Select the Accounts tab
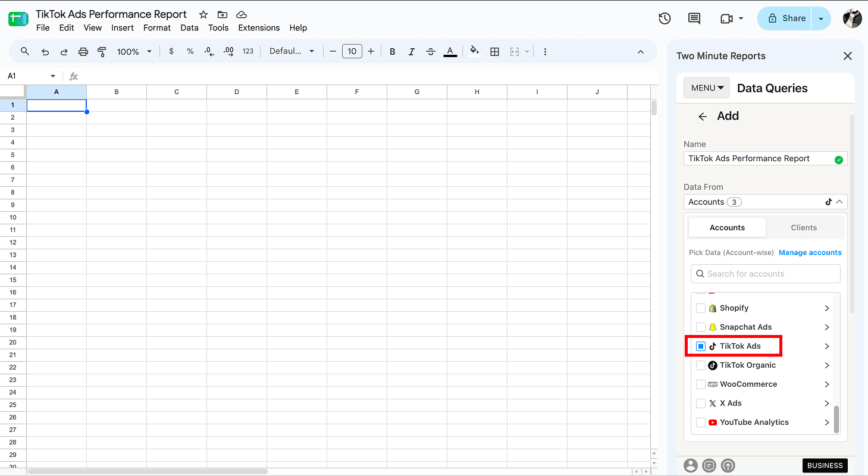The image size is (868, 476). 727,228
